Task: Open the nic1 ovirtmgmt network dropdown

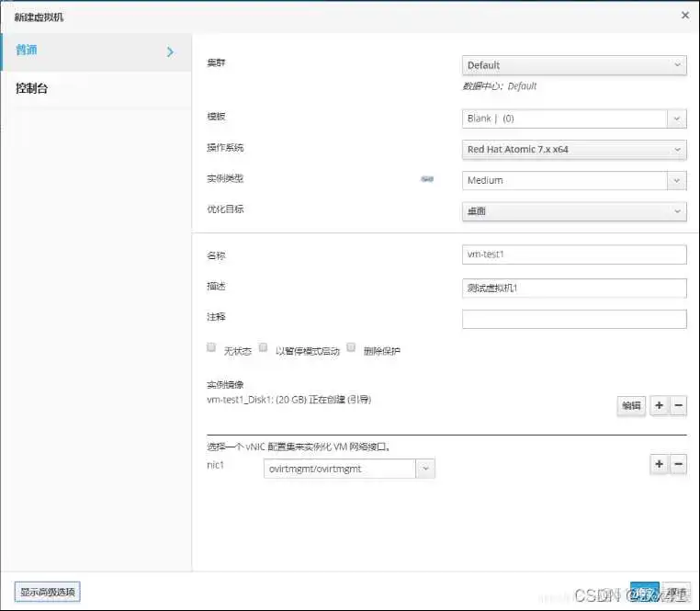Action: pyautogui.click(x=349, y=469)
